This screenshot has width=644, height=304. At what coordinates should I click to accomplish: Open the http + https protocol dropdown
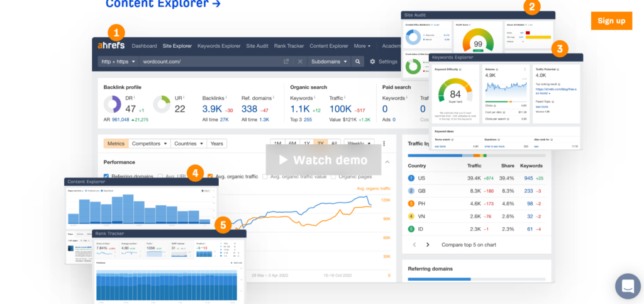click(x=118, y=62)
